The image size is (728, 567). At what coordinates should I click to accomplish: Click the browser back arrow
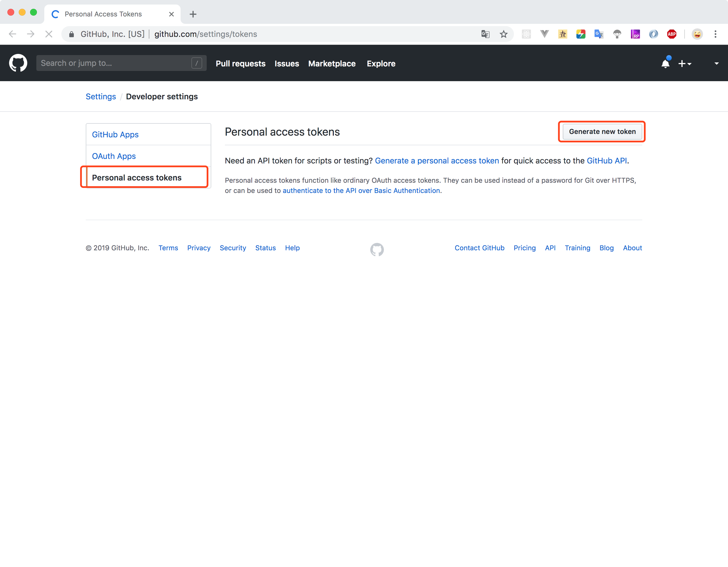pos(13,34)
